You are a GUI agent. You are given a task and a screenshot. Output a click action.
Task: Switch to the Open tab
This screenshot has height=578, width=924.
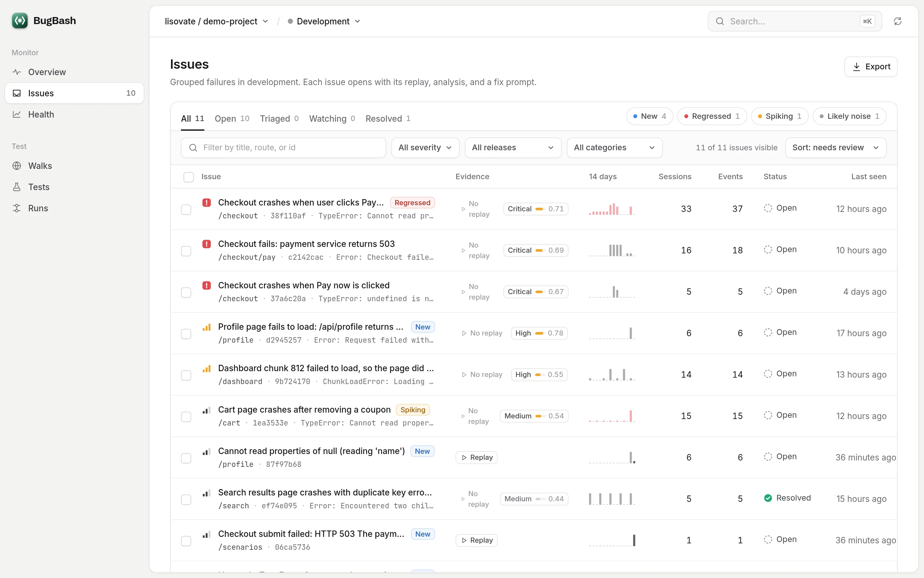(x=232, y=118)
